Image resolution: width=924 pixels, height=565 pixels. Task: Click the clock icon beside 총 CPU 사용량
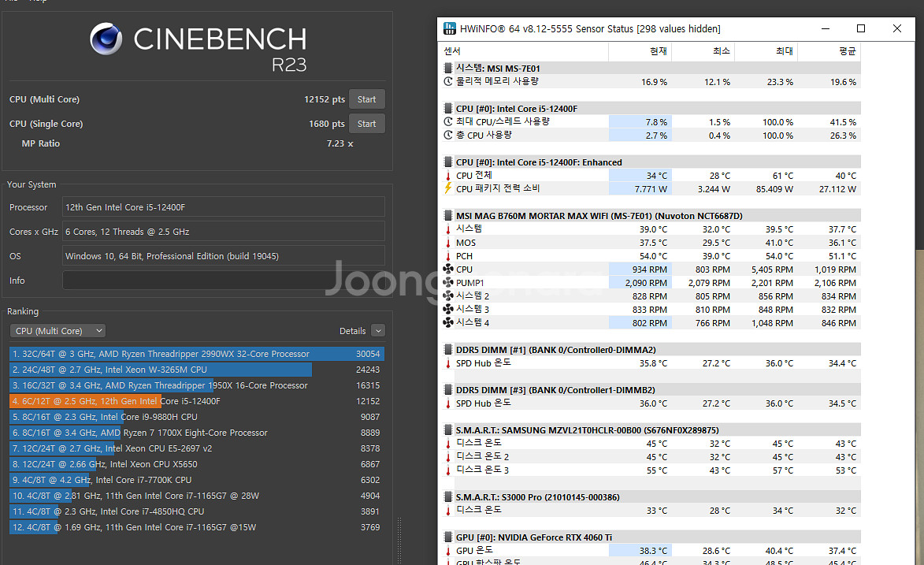448,135
